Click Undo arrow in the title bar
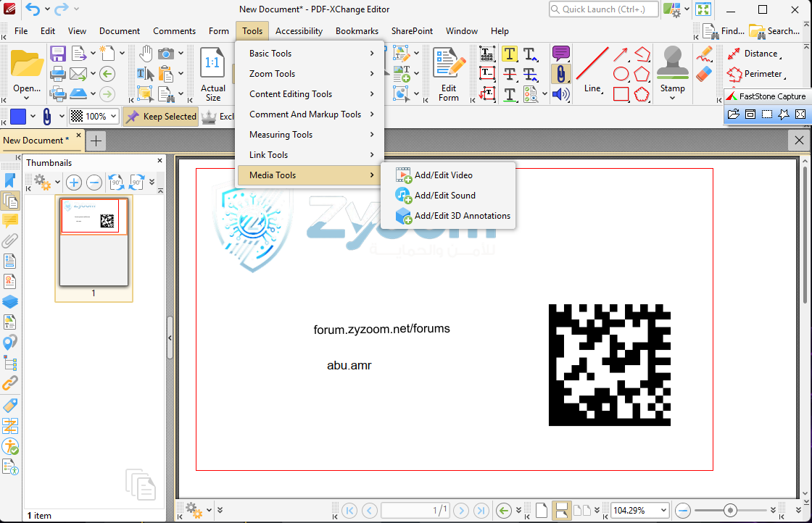 32,9
